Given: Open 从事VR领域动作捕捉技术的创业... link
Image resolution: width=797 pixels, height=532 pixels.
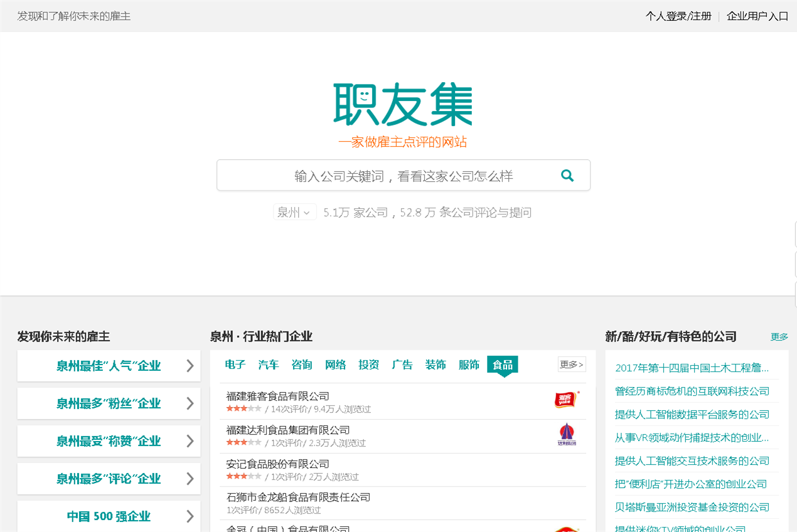Looking at the screenshot, I should [x=692, y=437].
